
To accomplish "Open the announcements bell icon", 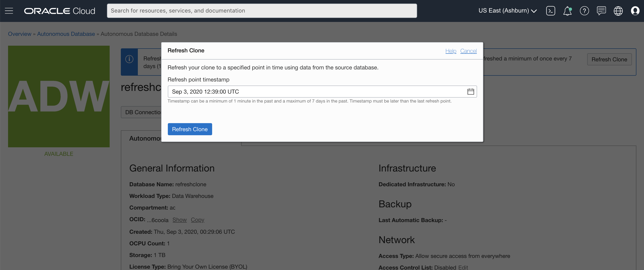I will pyautogui.click(x=567, y=11).
